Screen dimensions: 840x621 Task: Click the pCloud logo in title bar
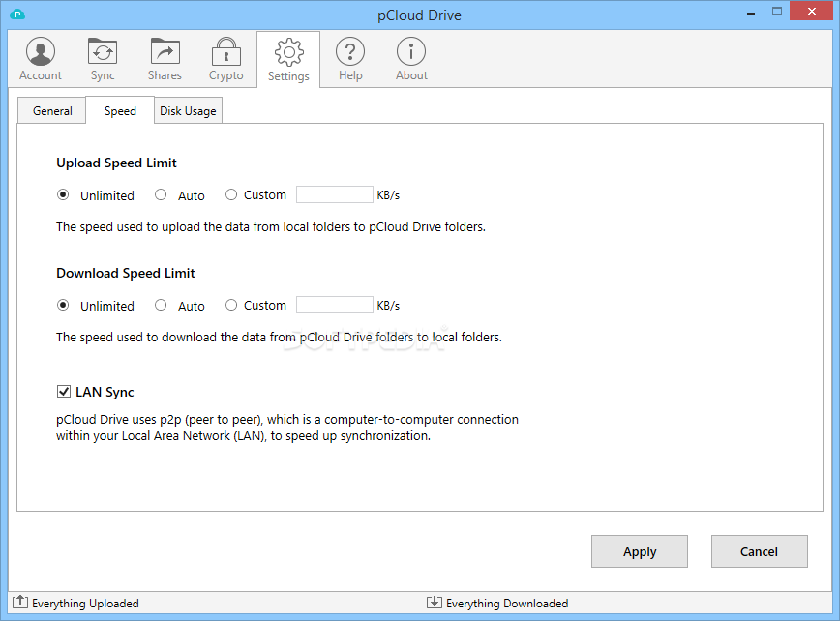click(x=17, y=15)
